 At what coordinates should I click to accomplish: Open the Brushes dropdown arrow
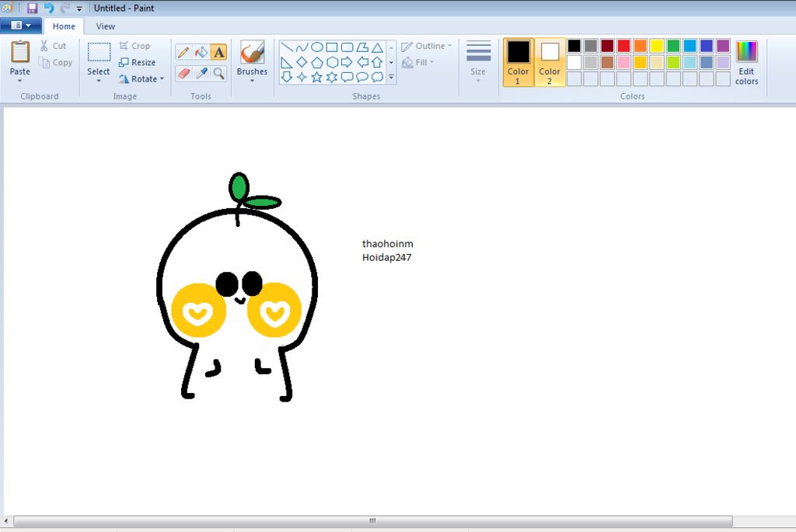pos(252,81)
